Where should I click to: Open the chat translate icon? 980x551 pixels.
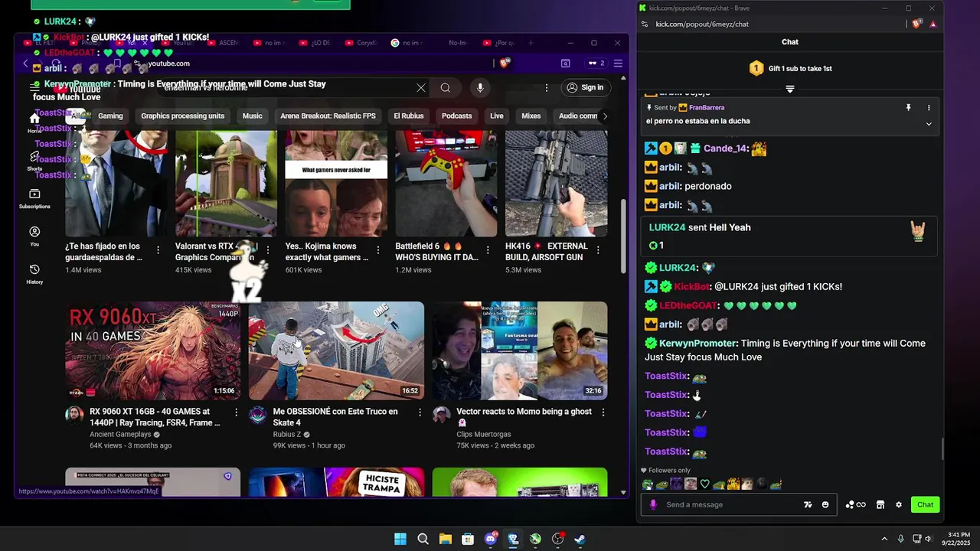click(x=808, y=505)
